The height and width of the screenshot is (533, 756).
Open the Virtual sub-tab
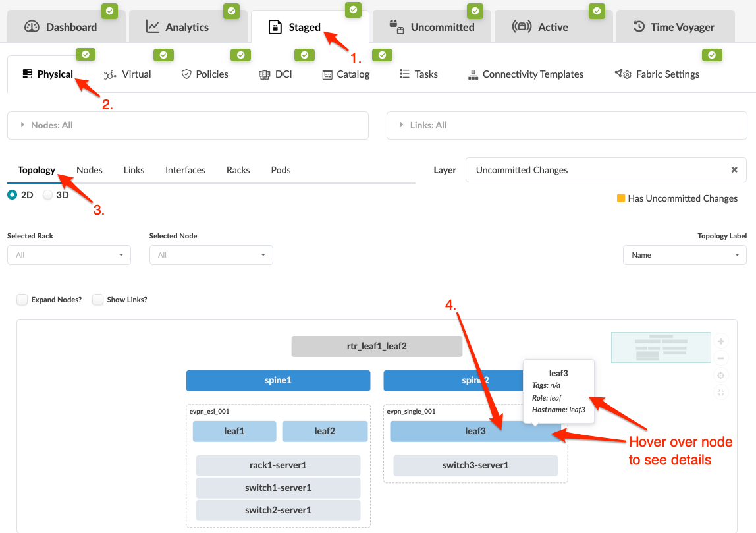click(x=127, y=74)
